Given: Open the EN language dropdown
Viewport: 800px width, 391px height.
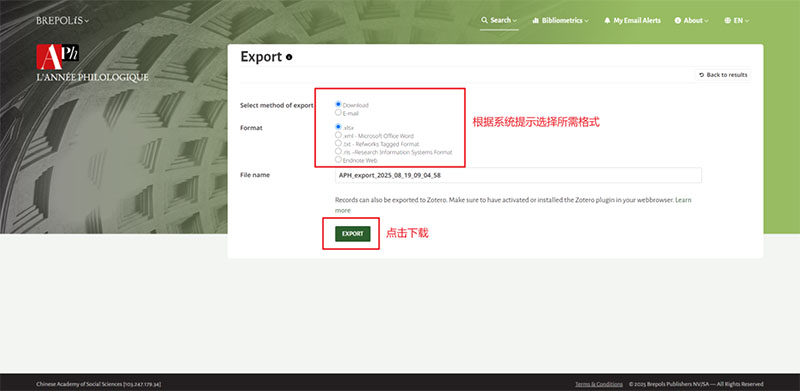Looking at the screenshot, I should pos(737,20).
